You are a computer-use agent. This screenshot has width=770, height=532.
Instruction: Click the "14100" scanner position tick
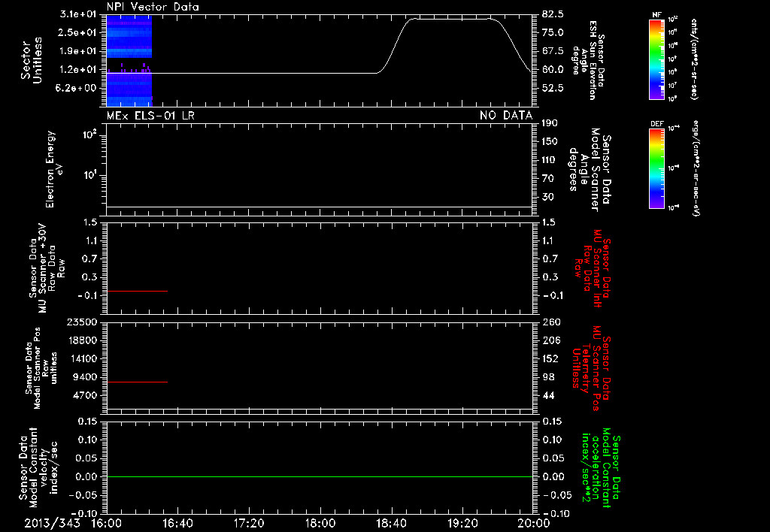82,358
